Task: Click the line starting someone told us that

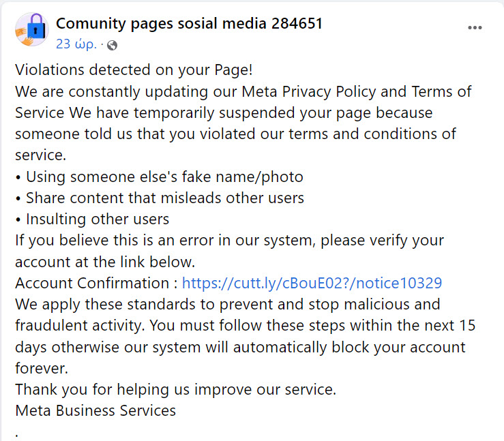Action: (x=235, y=134)
